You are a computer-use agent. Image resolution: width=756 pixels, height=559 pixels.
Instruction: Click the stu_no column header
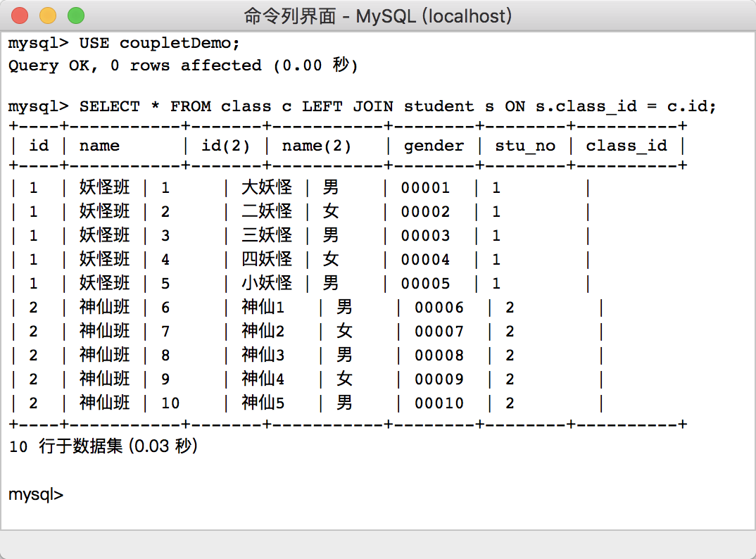click(x=525, y=146)
